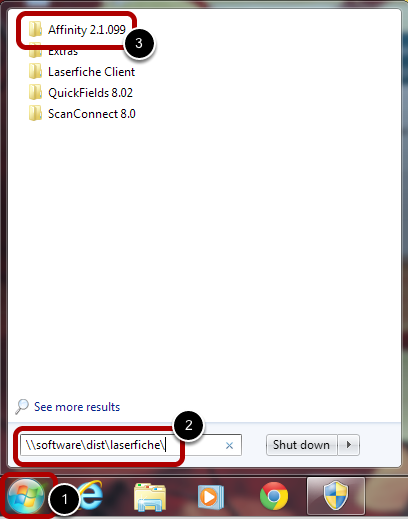Expand the Shut down options arrow
The width and height of the screenshot is (408, 519).
(349, 445)
